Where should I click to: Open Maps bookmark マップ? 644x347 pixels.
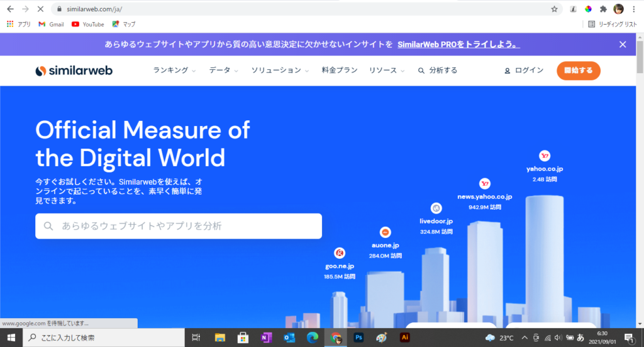tap(124, 25)
